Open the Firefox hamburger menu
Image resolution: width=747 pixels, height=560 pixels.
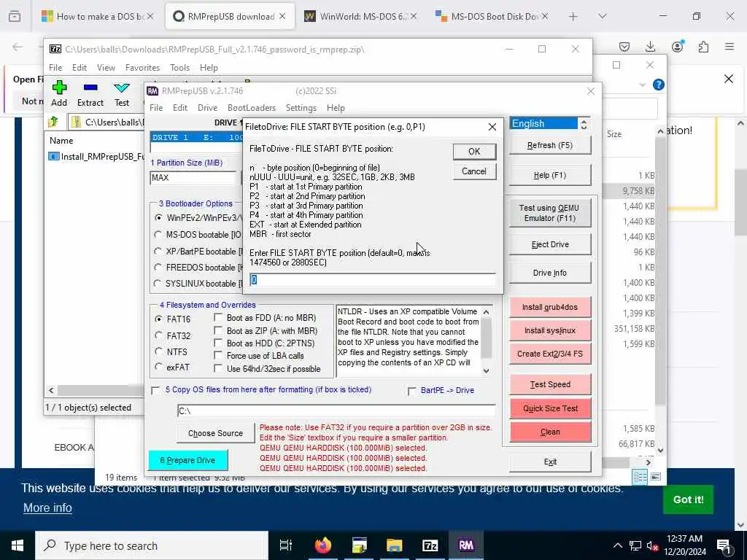[x=729, y=47]
